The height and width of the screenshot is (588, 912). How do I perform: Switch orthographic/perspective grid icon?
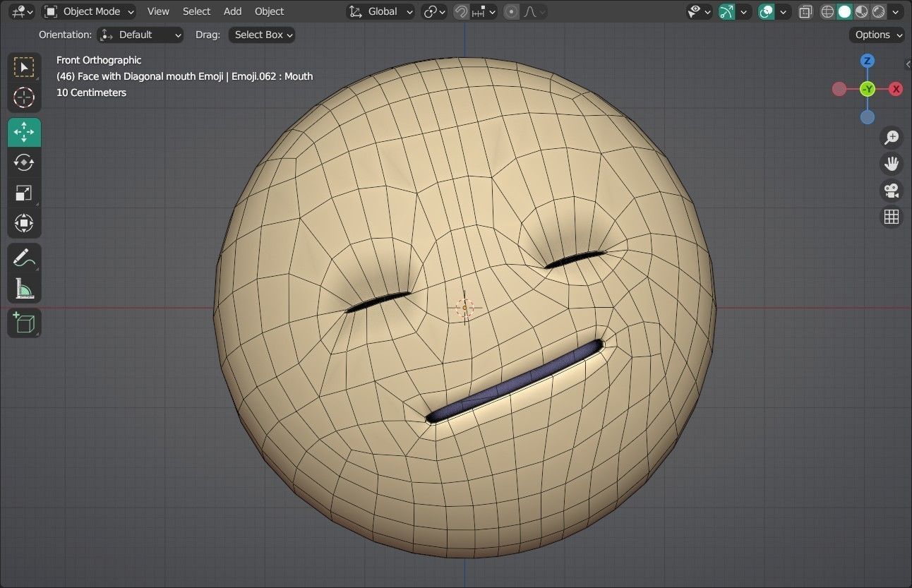pyautogui.click(x=892, y=217)
